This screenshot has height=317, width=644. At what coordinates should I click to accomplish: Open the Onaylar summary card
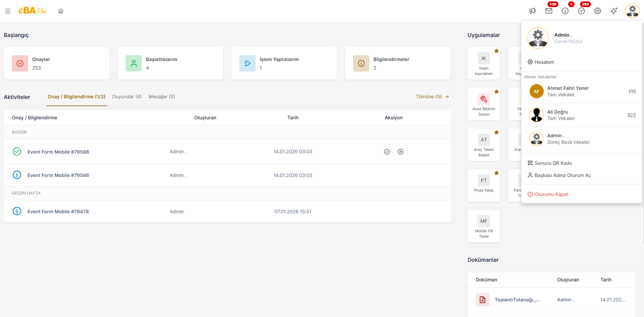coord(57,63)
